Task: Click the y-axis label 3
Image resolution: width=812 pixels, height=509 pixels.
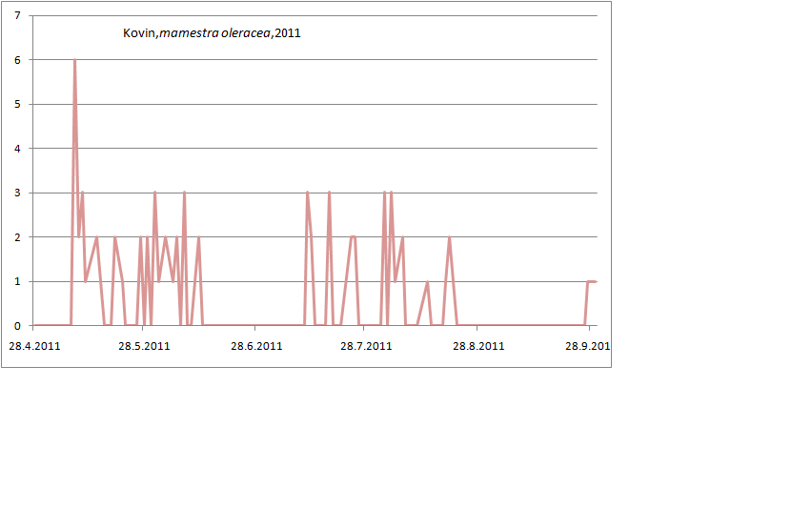Action: click(x=17, y=193)
